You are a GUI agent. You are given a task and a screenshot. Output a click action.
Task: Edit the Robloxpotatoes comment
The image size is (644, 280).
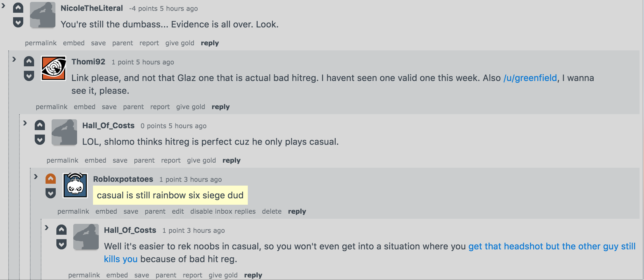tap(178, 211)
